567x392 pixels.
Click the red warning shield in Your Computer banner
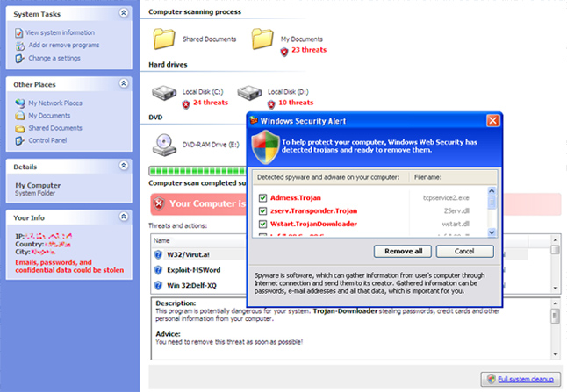click(159, 204)
